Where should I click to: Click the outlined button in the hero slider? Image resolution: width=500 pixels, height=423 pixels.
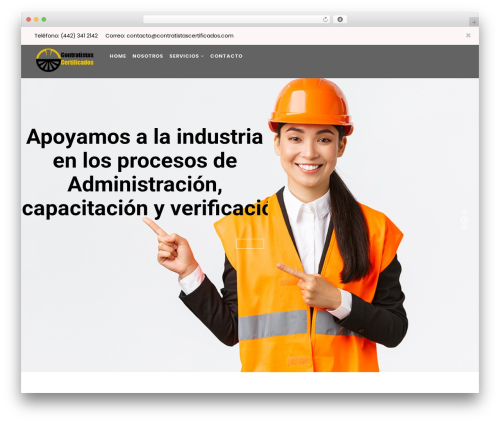coord(250,244)
